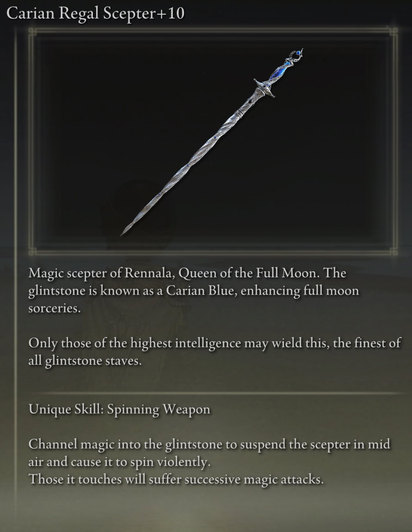The image size is (412, 532).
Task: Click the Carian Regal Scepter+10 title
Action: (x=95, y=13)
